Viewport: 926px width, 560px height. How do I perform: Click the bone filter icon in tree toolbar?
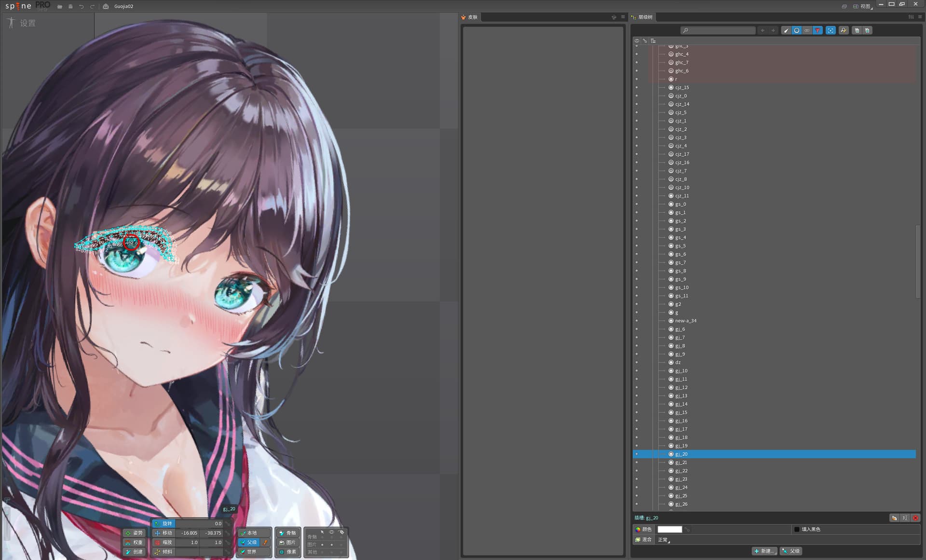tap(786, 30)
